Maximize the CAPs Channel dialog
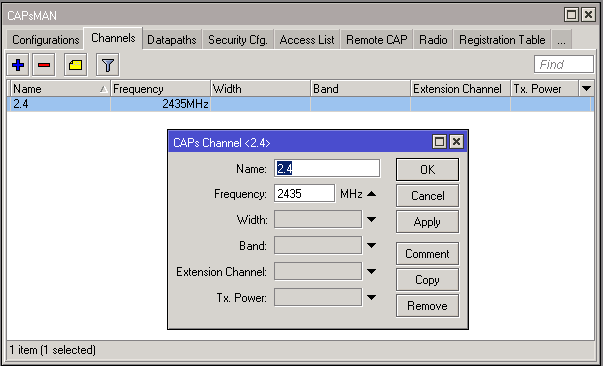This screenshot has width=603, height=366. pos(439,142)
